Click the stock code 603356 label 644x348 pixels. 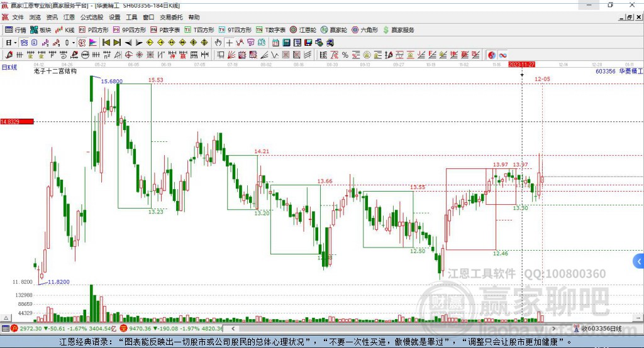(606, 72)
